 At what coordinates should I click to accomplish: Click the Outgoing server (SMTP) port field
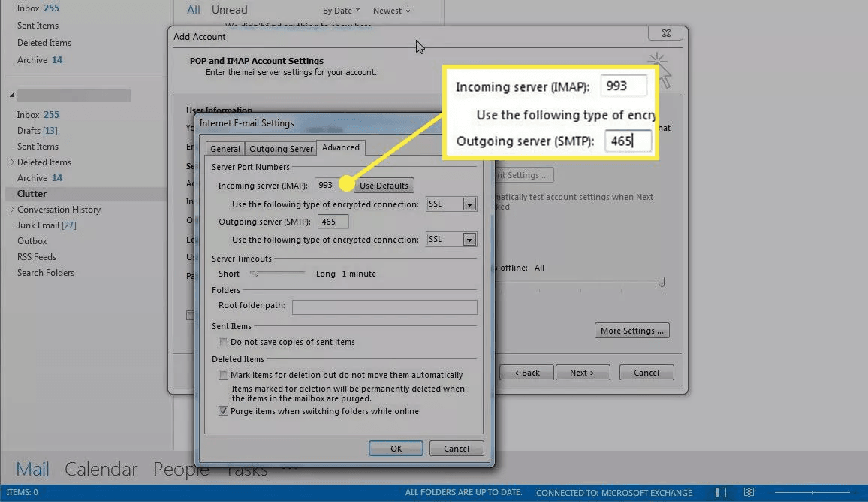click(333, 222)
